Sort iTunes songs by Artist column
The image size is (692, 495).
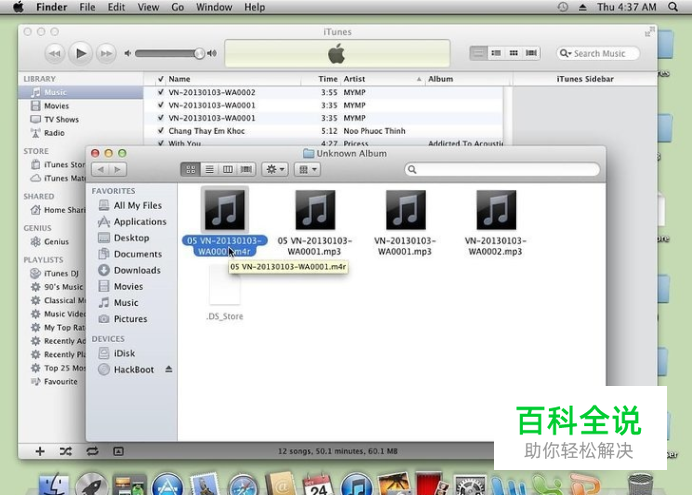tap(354, 79)
